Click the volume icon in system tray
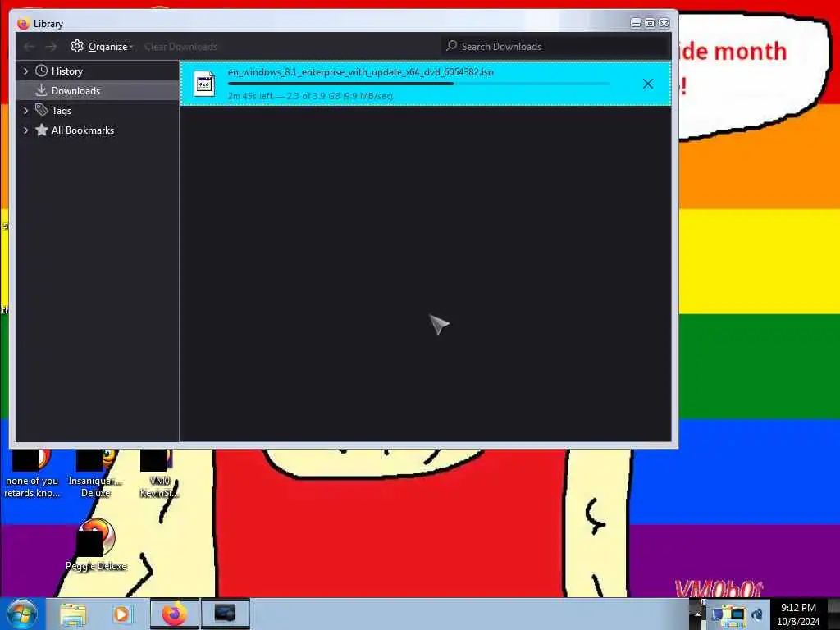Viewport: 840px width, 630px height. pyautogui.click(x=757, y=614)
